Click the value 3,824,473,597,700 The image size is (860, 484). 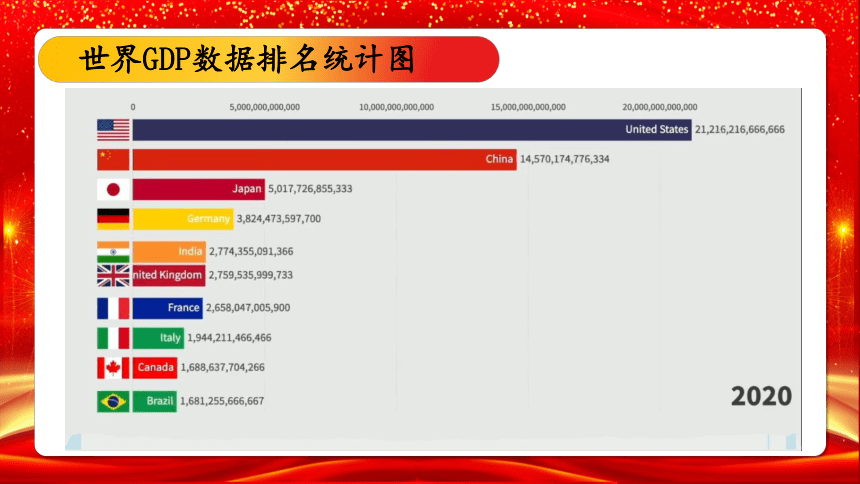pyautogui.click(x=279, y=219)
